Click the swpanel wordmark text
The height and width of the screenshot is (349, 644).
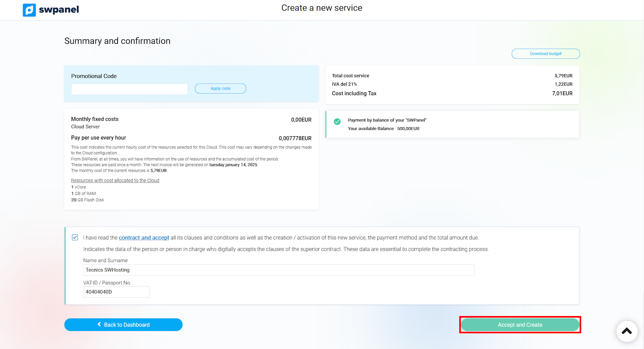[59, 10]
